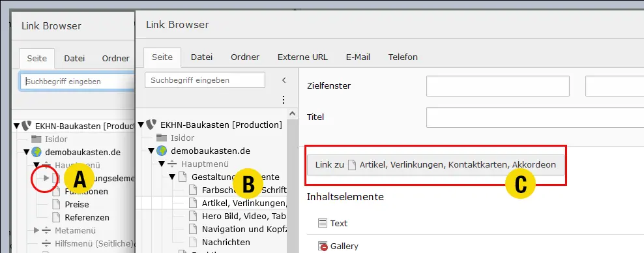Image resolution: width=644 pixels, height=253 pixels.
Task: Click second field right of Zielfenster
Action: coord(615,86)
